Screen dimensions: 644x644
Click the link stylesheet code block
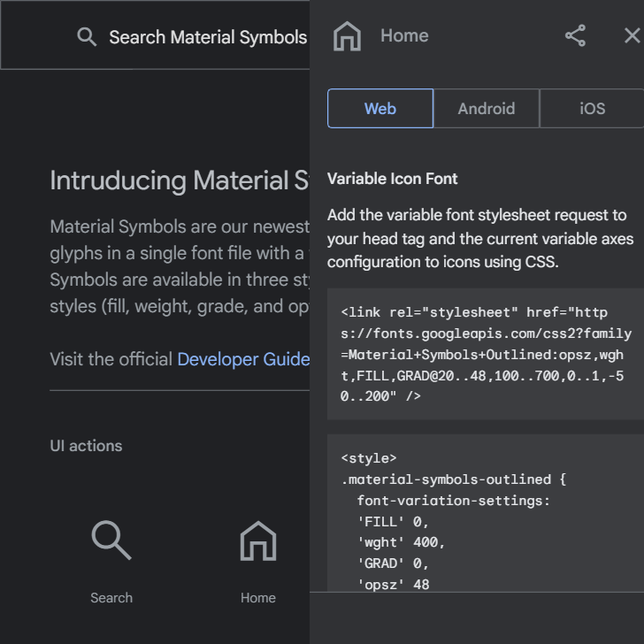click(x=486, y=354)
